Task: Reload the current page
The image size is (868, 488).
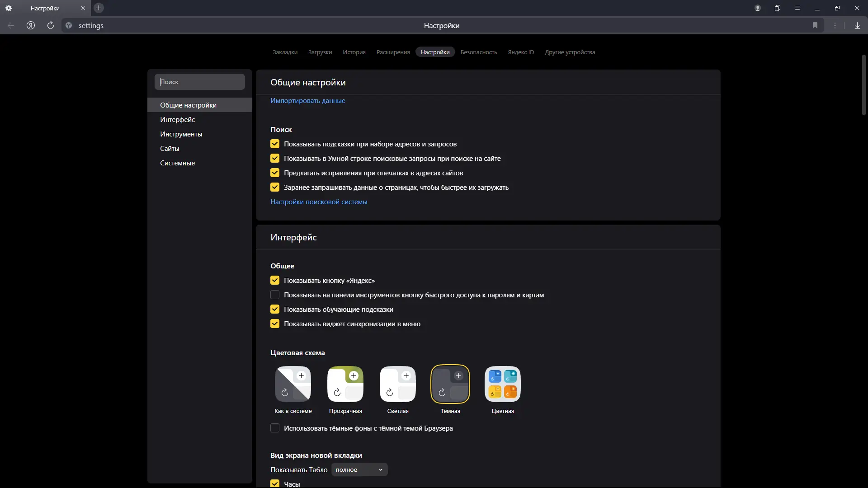Action: 51,26
